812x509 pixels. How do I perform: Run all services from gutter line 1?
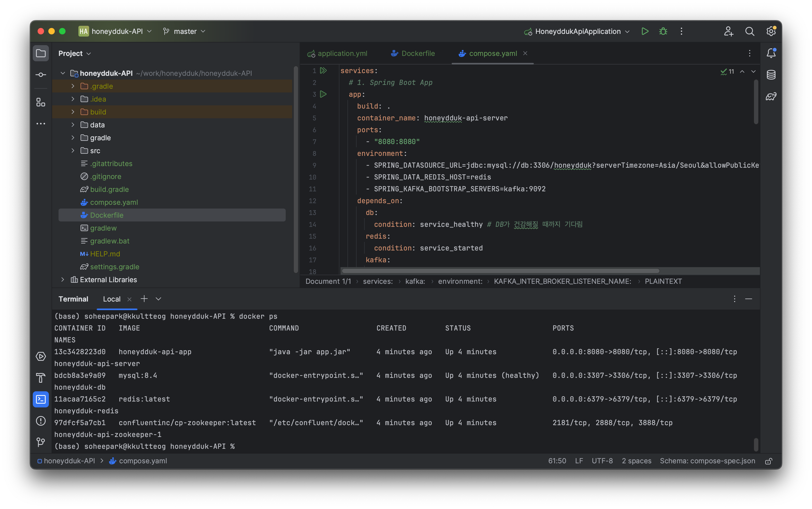[x=323, y=71]
